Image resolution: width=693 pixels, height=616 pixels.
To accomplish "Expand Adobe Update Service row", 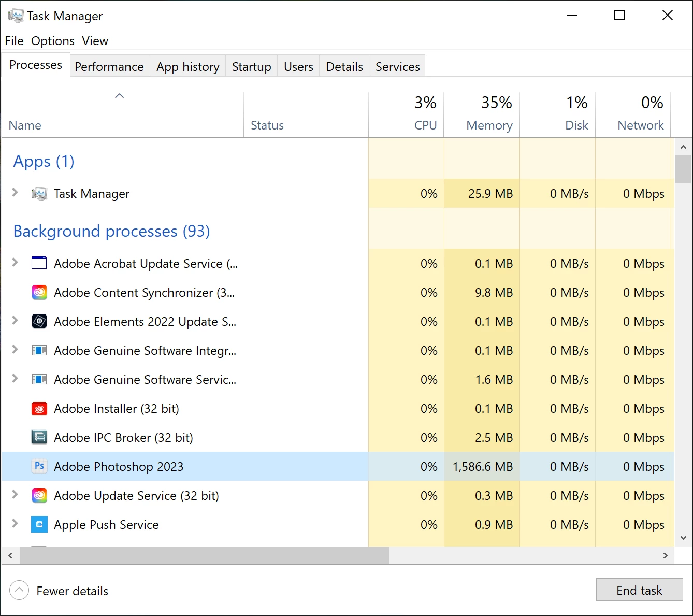I will (x=15, y=495).
